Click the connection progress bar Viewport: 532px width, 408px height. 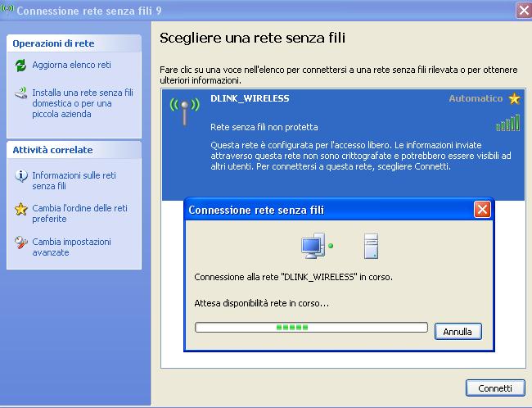tap(311, 328)
